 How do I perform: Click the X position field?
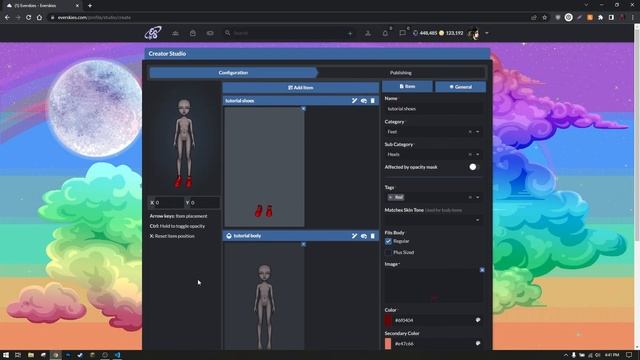(x=167, y=202)
